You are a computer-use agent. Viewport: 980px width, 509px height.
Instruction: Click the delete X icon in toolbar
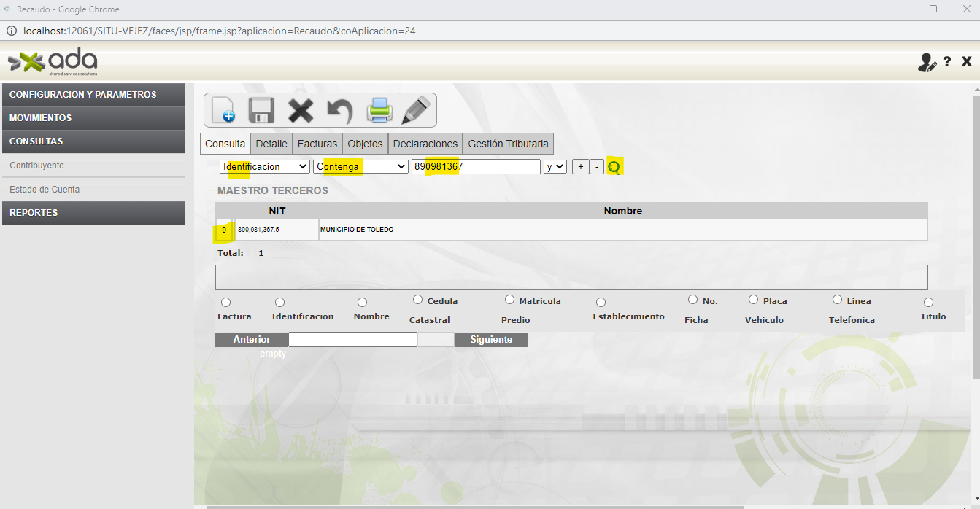(x=300, y=110)
